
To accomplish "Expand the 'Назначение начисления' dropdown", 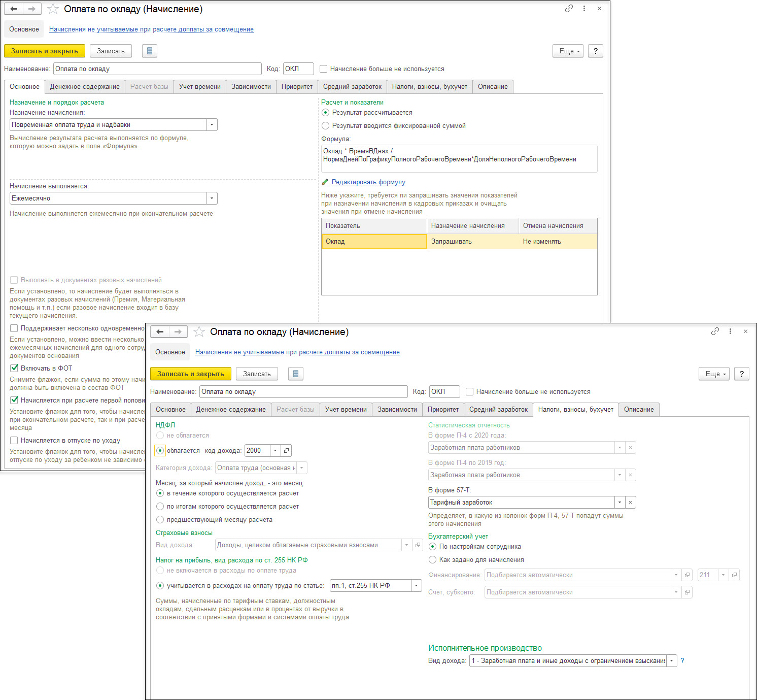I will point(212,125).
